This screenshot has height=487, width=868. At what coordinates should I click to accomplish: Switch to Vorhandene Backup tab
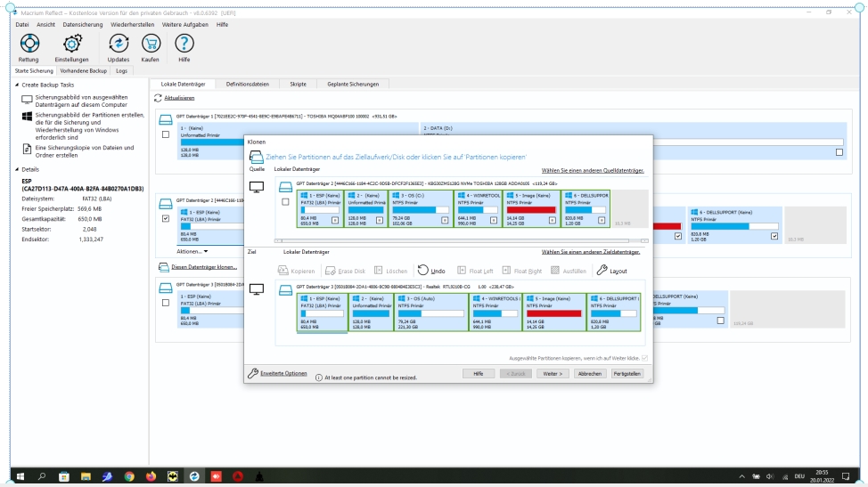tap(83, 70)
